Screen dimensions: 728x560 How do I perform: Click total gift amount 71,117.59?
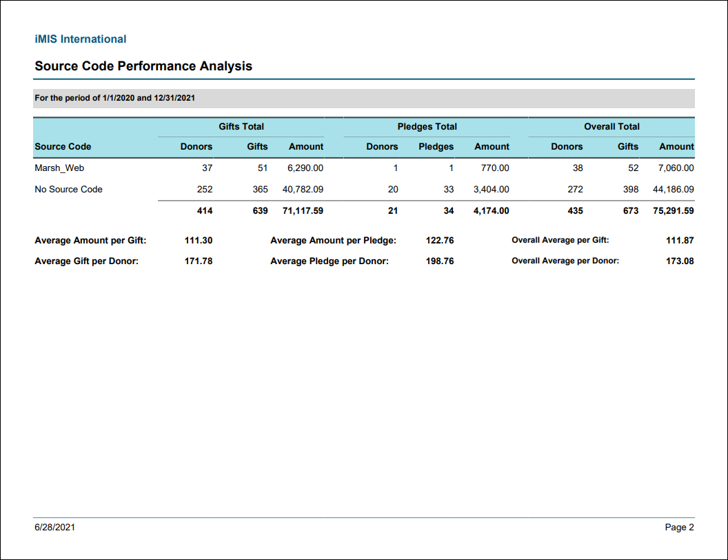[303, 211]
